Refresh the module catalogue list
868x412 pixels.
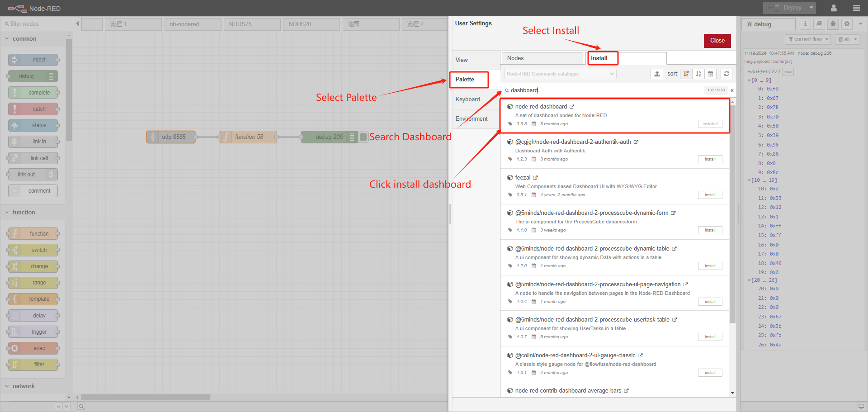click(x=726, y=74)
